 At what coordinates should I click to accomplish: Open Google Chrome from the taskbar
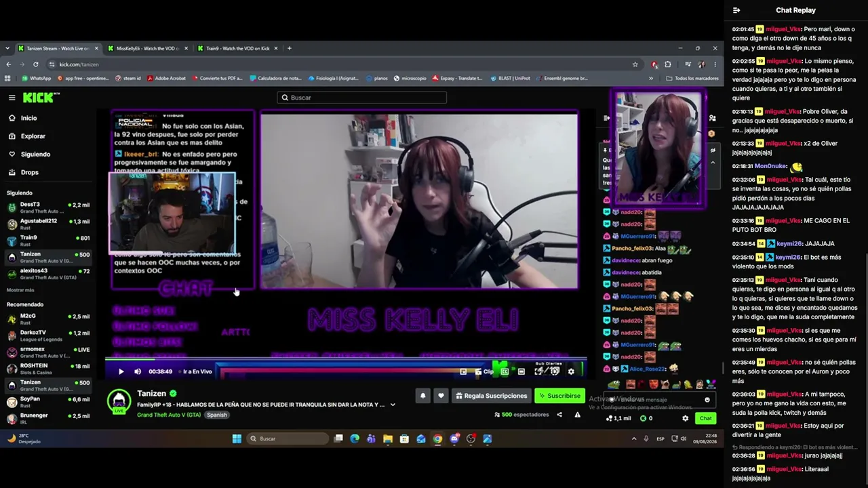tap(438, 439)
